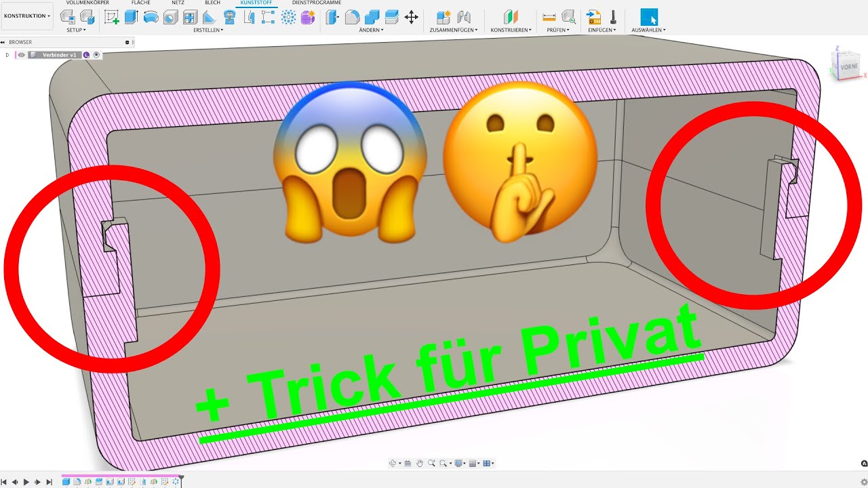Click the Interference inspect icon
The height and width of the screenshot is (488, 868).
tap(569, 18)
